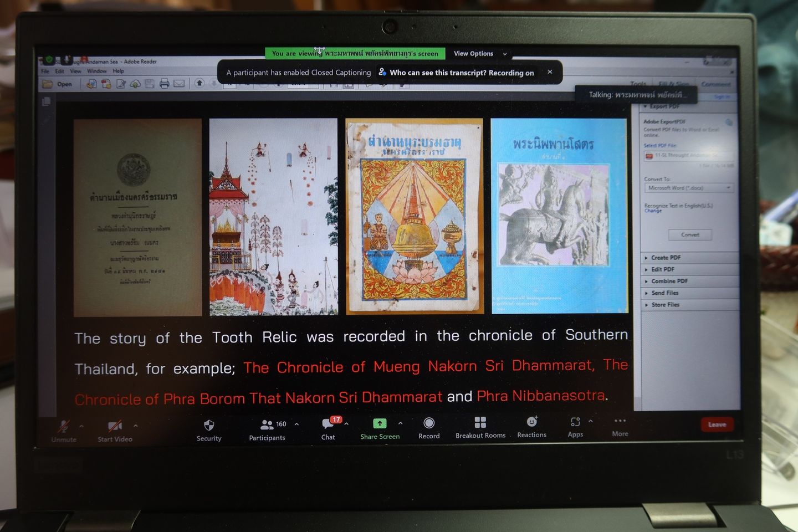Viewport: 798px width, 532px height.
Task: Click the old brown title page image
Action: [x=137, y=217]
